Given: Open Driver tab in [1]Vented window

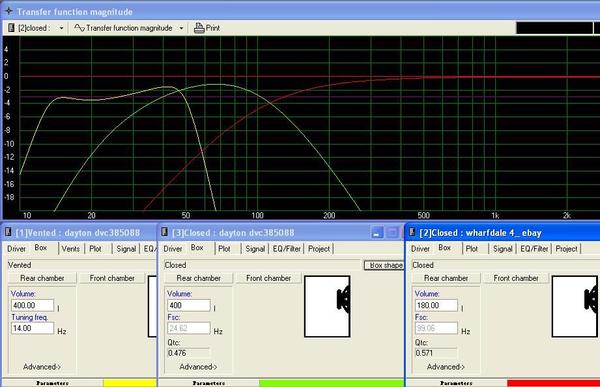Looking at the screenshot, I should [16, 249].
